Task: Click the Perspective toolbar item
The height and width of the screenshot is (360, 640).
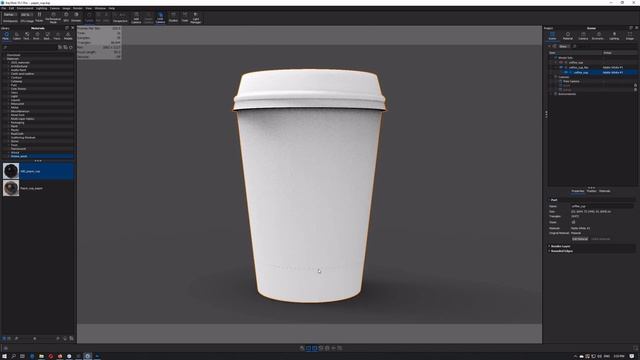Action: coord(120,17)
